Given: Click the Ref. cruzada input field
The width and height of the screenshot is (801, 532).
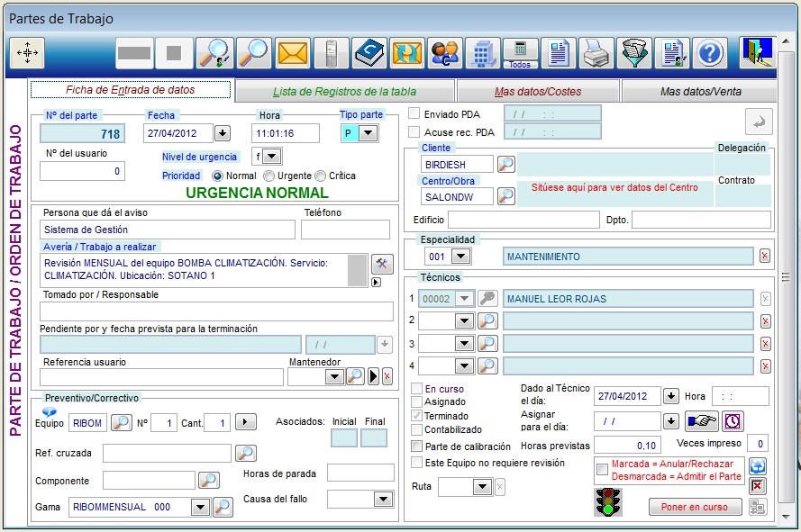Looking at the screenshot, I should [167, 453].
